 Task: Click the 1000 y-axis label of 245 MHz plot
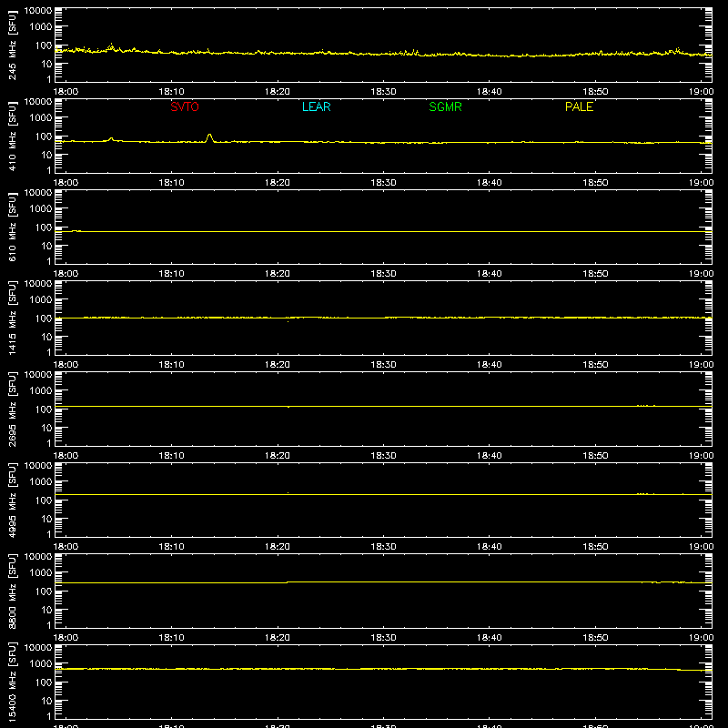[41, 26]
